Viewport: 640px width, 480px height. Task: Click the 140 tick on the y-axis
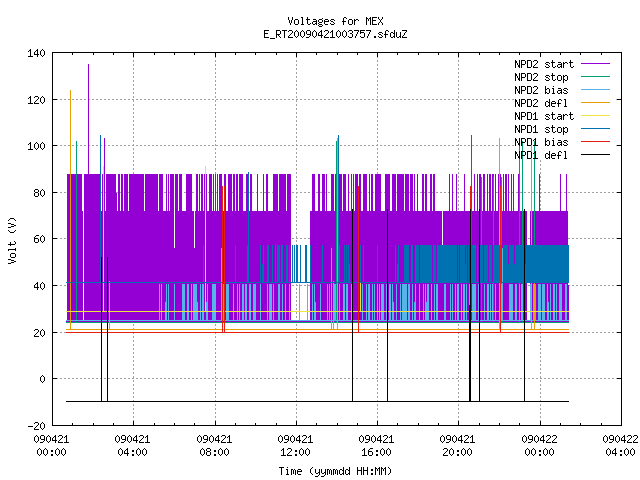[x=36, y=53]
